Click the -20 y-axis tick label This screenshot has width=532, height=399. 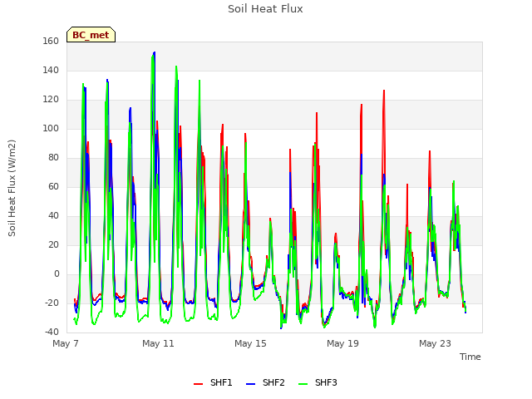pos(52,303)
